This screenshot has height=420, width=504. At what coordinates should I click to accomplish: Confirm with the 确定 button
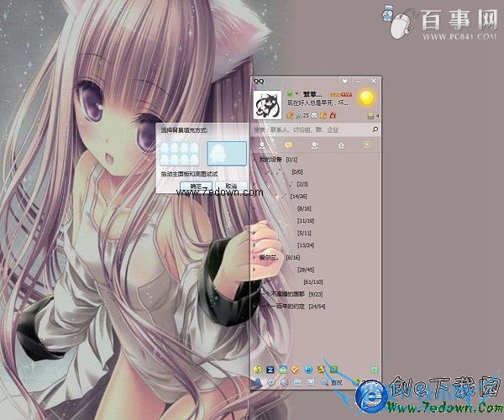[196, 186]
